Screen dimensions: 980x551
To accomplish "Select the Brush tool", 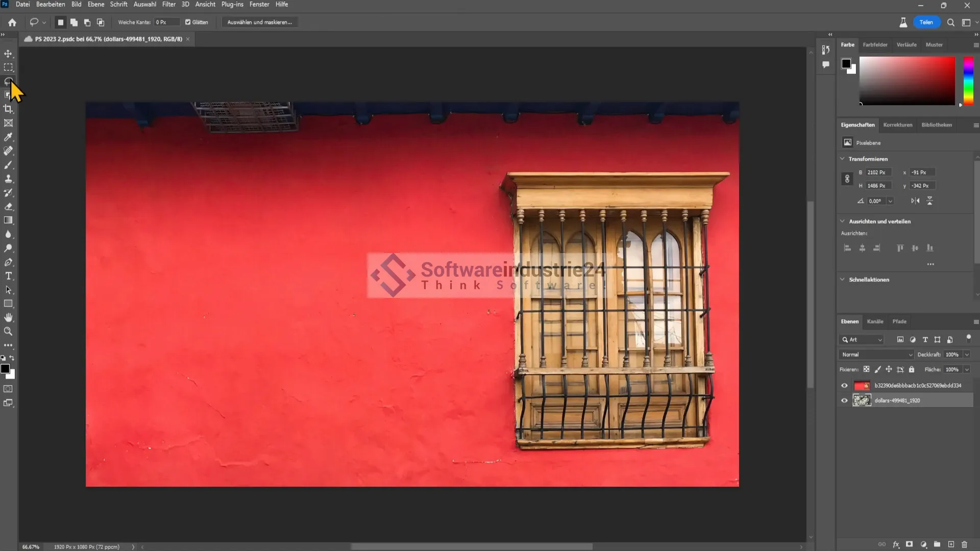I will 8,165.
